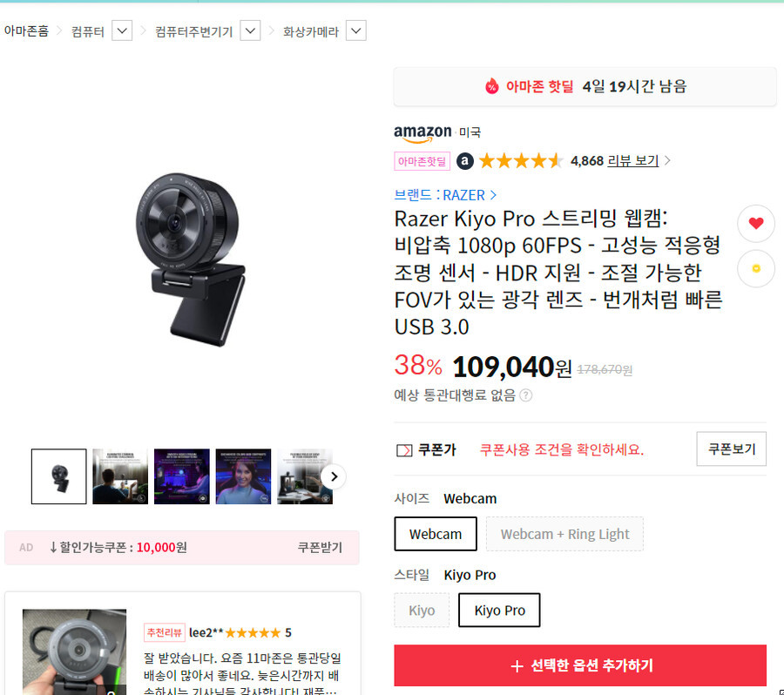This screenshot has height=695, width=784.
Task: Expand the 컴퓨터 category dropdown
Action: 121,31
